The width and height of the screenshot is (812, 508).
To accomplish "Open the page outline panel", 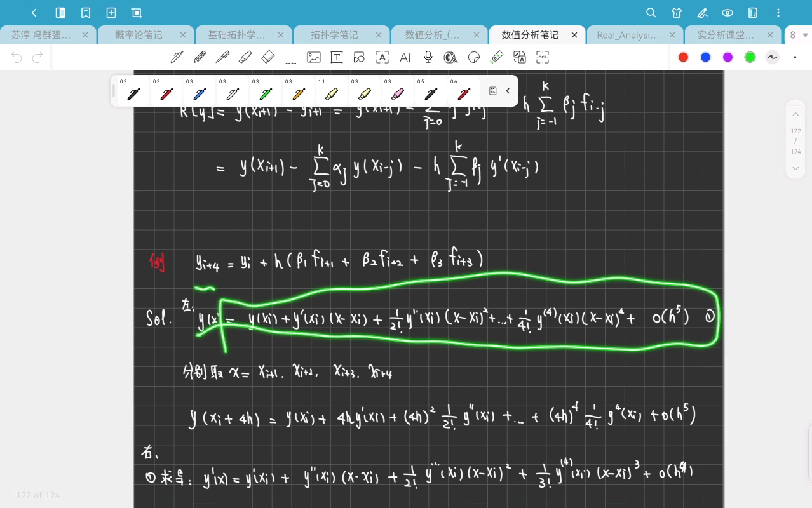I will point(60,13).
